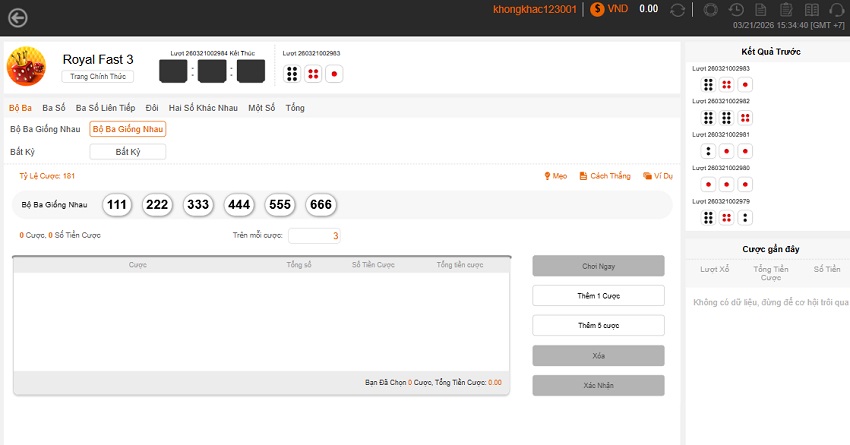The image size is (850, 445).
Task: Pick the 666 number ball
Action: 321,205
